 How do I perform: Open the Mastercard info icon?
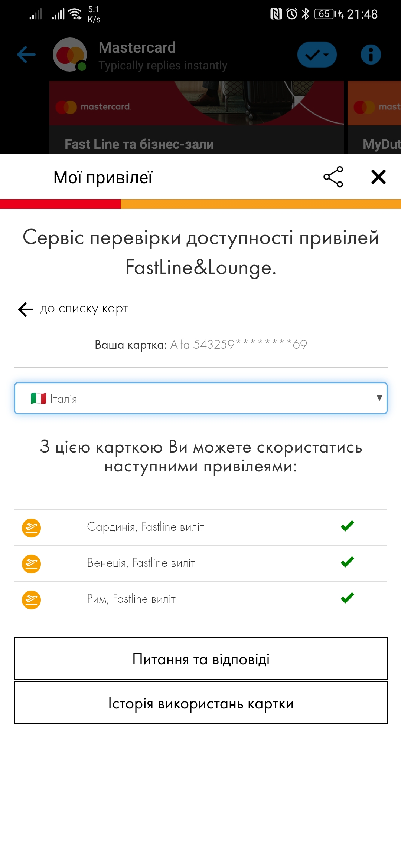pos(371,55)
